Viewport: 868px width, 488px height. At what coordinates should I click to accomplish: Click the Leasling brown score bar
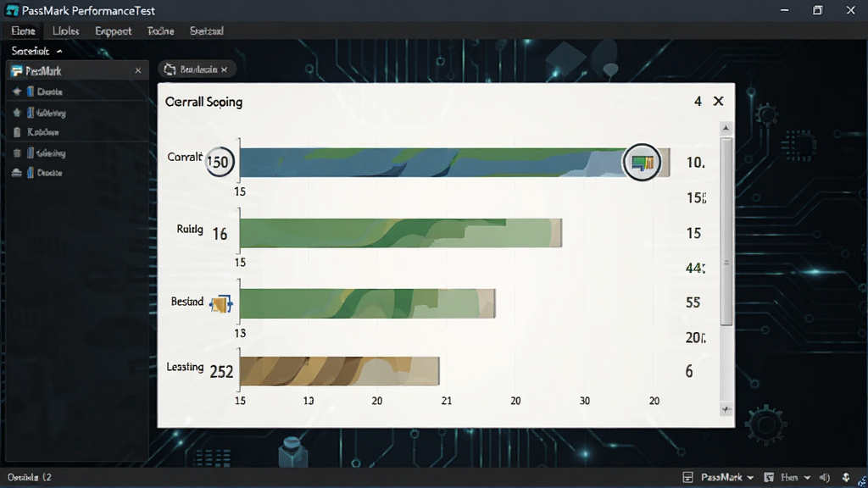click(339, 371)
